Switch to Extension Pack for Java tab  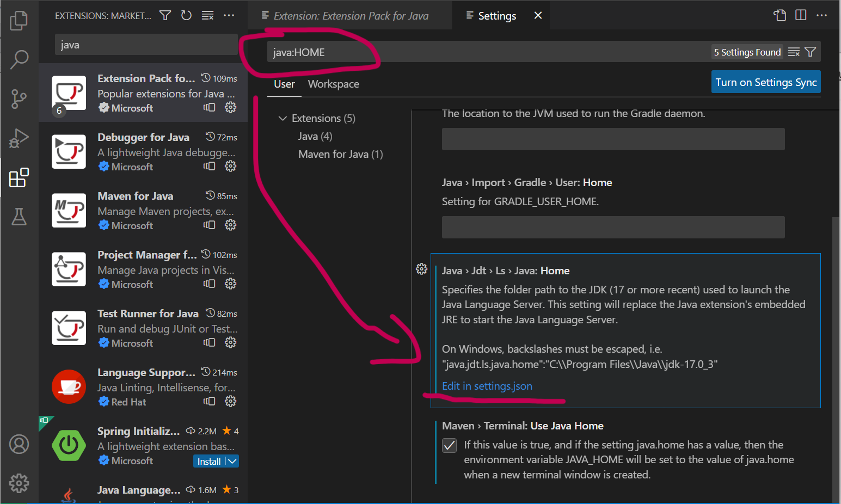[350, 15]
